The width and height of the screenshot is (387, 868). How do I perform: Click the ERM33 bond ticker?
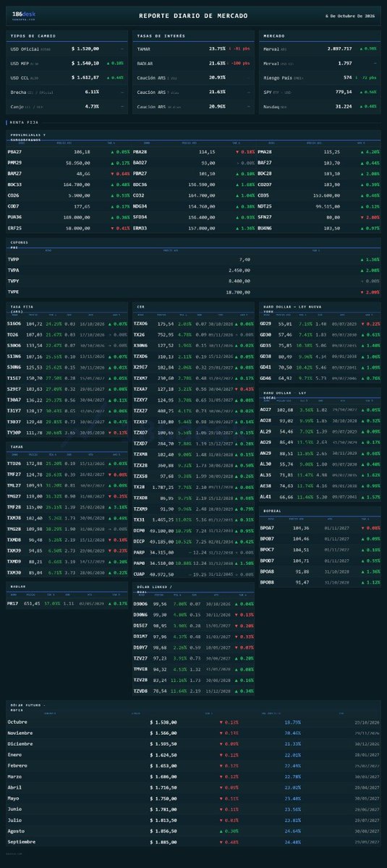140,227
